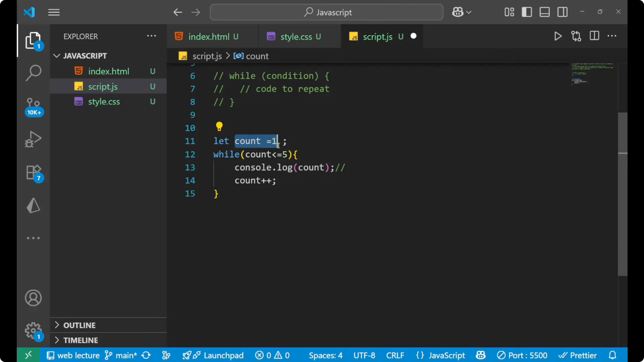Open the Run and Debug view
Viewport: 644px width, 362px height.
34,139
